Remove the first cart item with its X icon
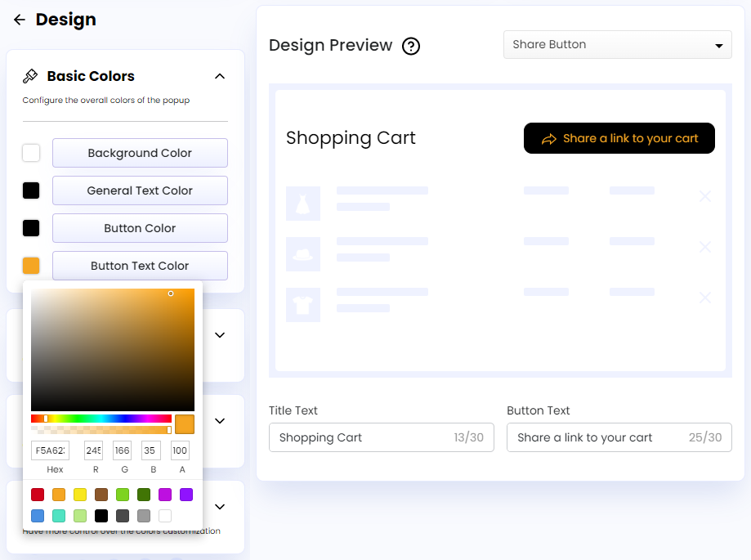751x560 pixels. (x=704, y=196)
